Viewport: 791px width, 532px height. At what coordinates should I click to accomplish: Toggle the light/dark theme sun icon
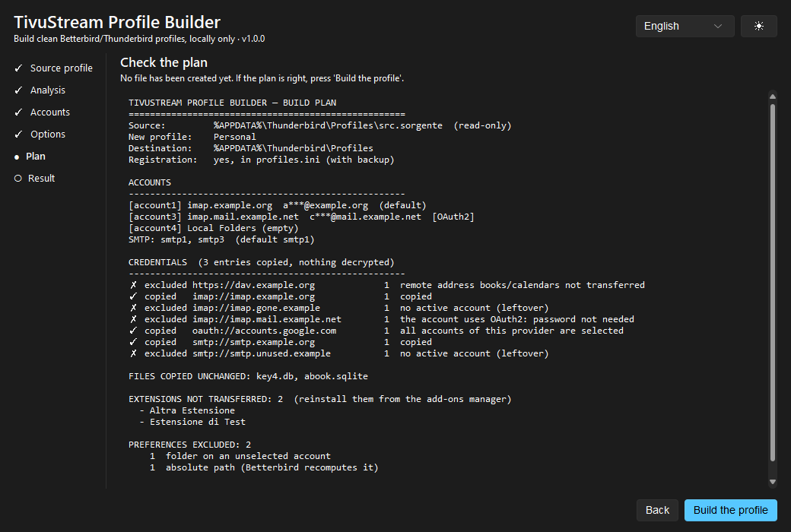(x=758, y=27)
